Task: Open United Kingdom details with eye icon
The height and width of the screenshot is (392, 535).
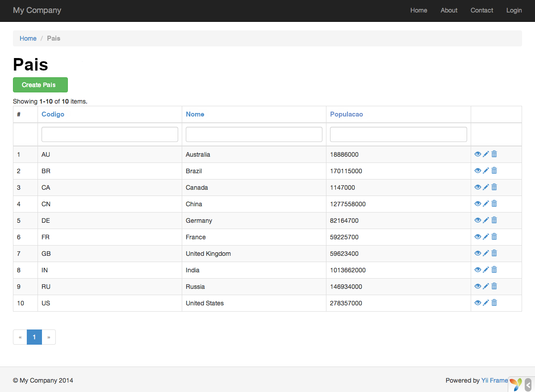Action: click(477, 253)
